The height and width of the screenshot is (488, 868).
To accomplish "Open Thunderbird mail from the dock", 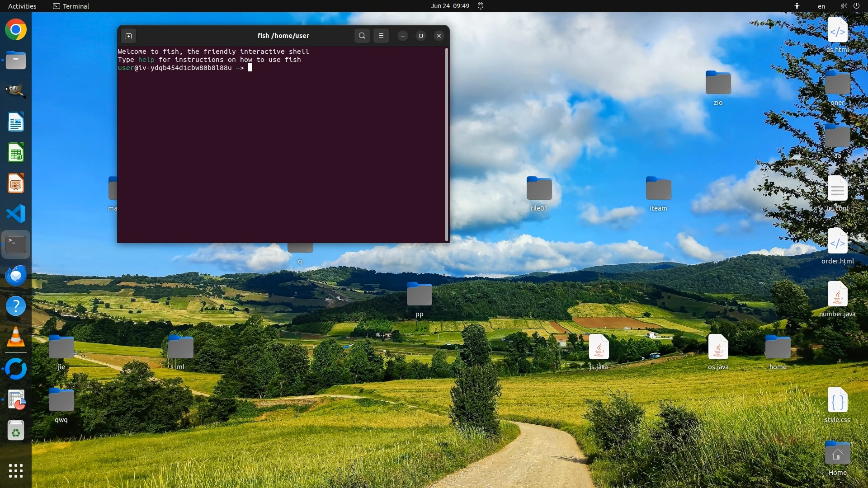I will pos(16,275).
